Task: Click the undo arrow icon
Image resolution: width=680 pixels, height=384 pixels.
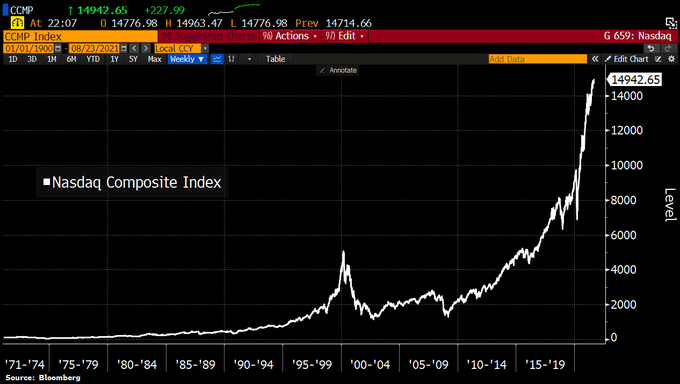Action: (651, 48)
